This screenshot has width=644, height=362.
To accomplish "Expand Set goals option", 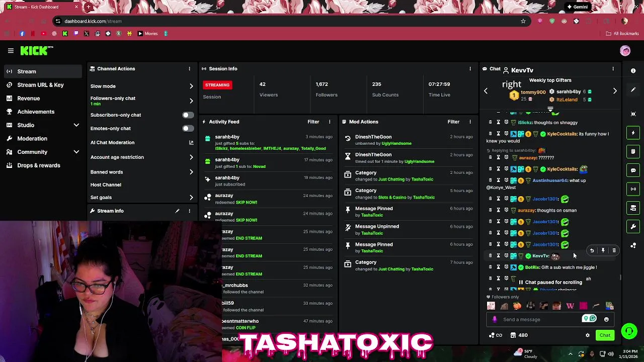I will [191, 198].
